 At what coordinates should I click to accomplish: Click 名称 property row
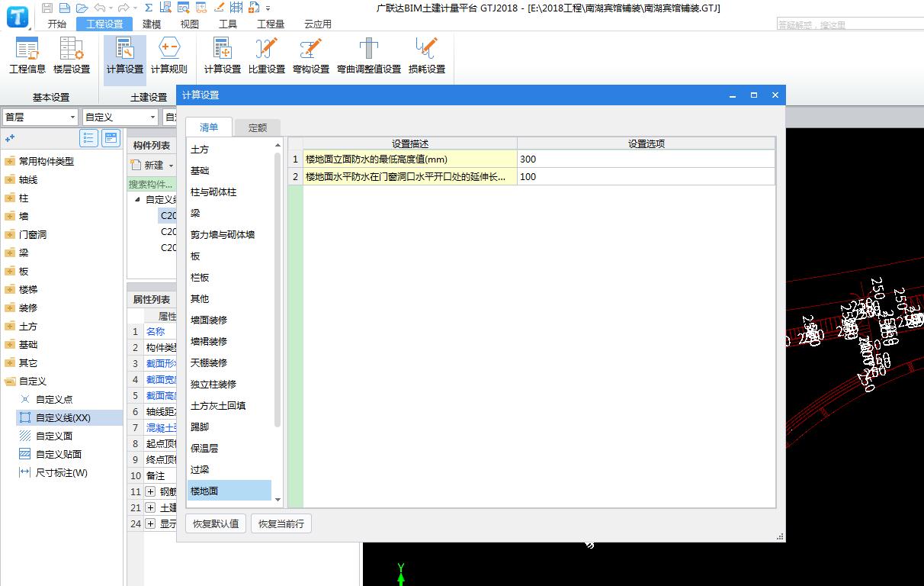click(x=156, y=331)
